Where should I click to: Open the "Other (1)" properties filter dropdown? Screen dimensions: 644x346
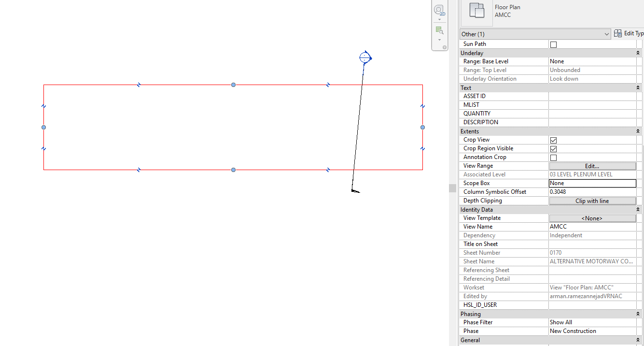pos(607,34)
